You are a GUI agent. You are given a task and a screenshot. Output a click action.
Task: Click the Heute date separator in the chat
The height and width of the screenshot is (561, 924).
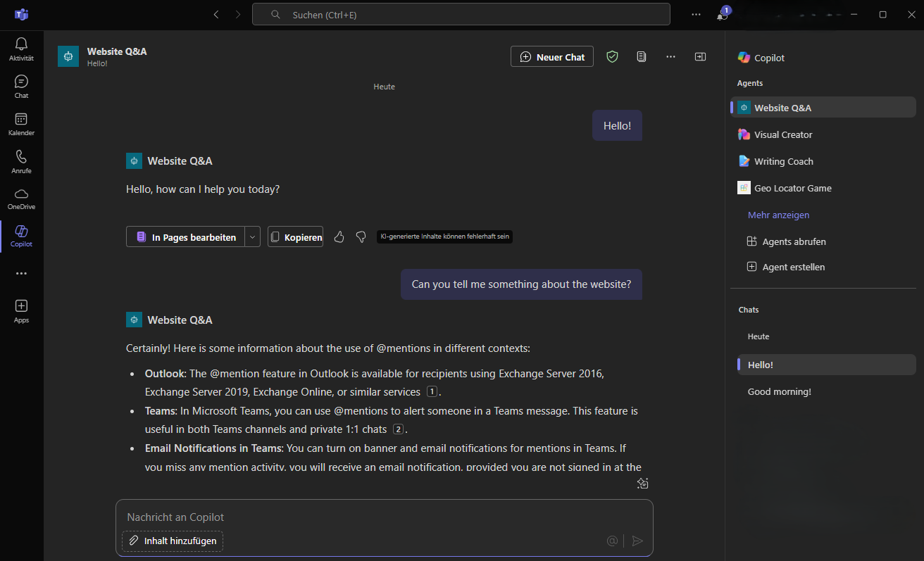click(385, 87)
